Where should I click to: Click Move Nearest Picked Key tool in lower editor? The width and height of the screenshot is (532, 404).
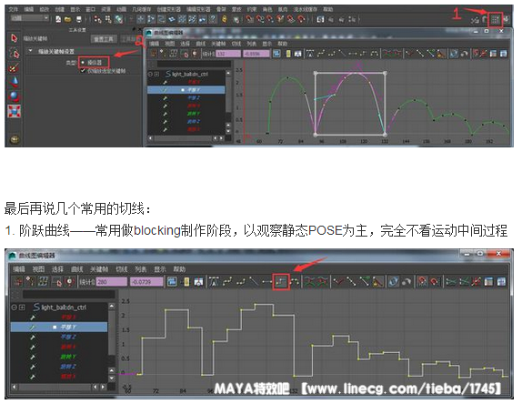(x=17, y=281)
